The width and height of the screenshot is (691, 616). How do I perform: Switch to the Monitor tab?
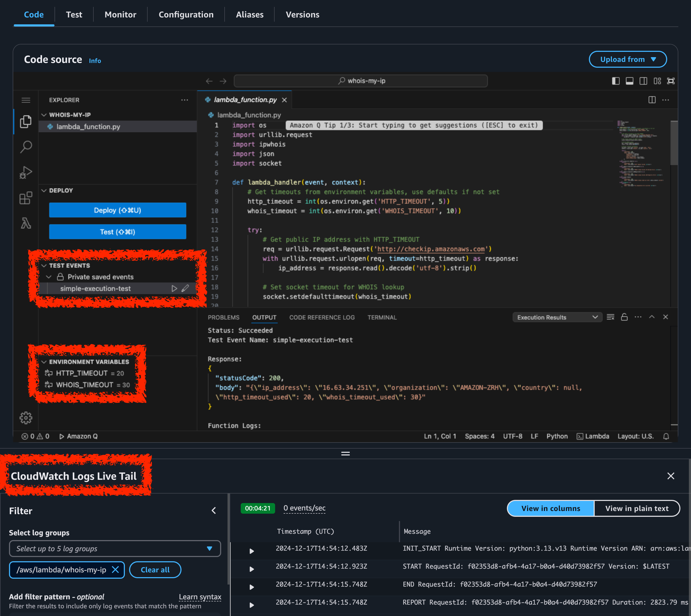(120, 15)
